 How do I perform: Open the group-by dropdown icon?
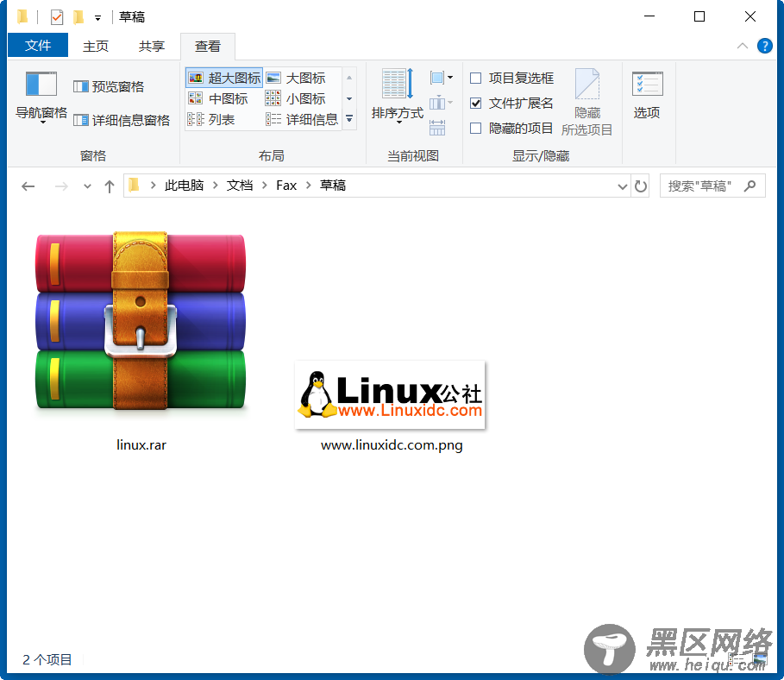pos(442,78)
